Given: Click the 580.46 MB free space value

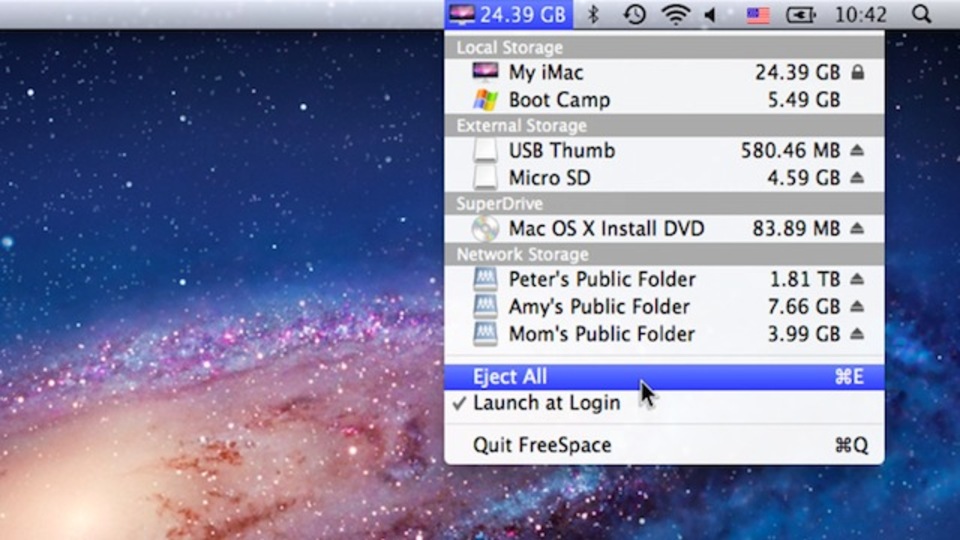Looking at the screenshot, I should pyautogui.click(x=790, y=151).
